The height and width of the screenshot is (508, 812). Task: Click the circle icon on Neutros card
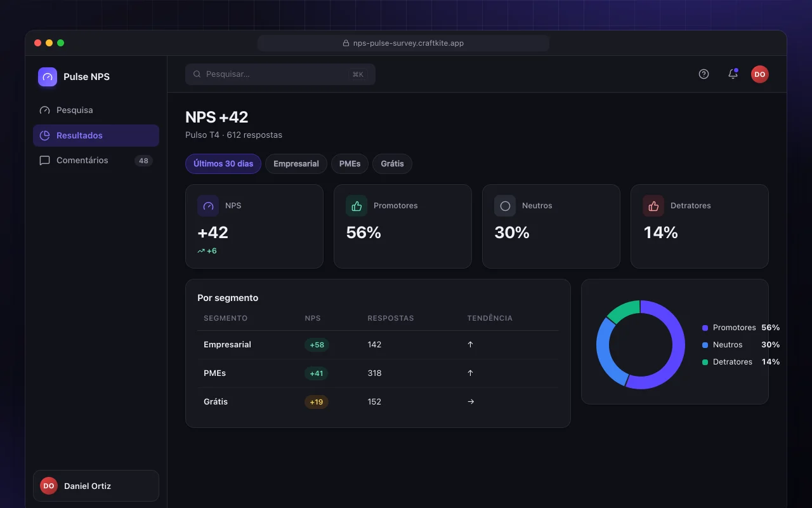coord(505,206)
